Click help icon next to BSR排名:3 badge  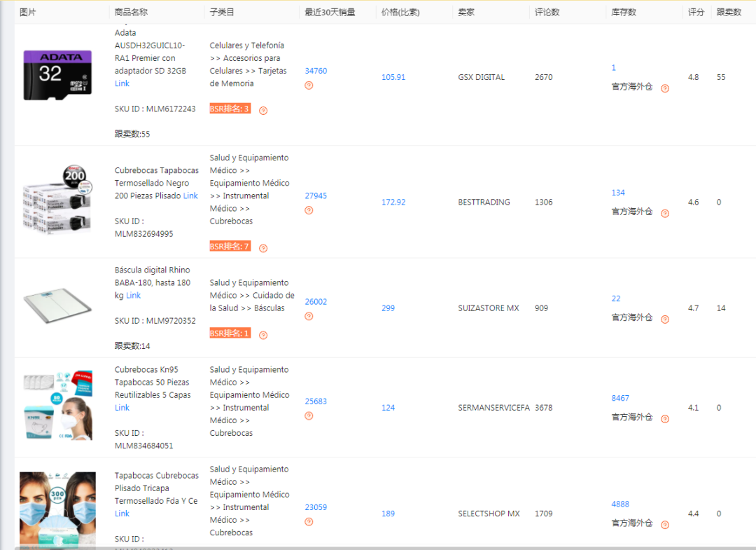coord(262,110)
